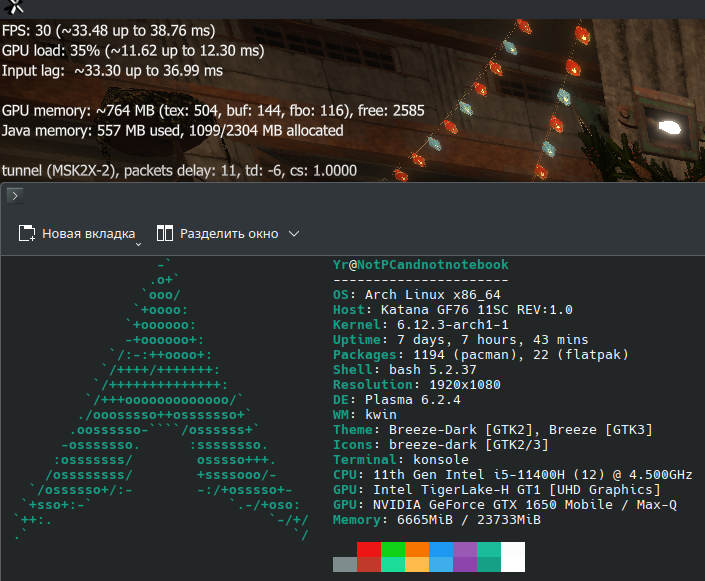The width and height of the screenshot is (705, 581).
Task: Click the Icons: breeze-dark line
Action: point(441,444)
